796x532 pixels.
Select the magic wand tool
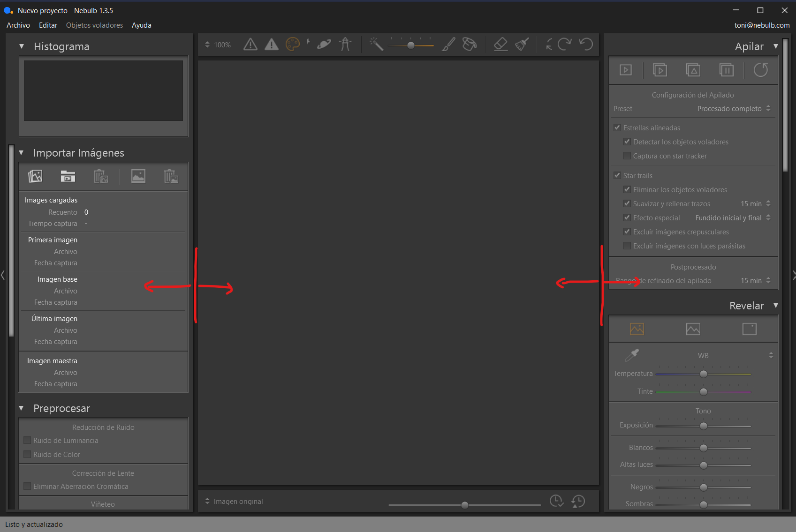click(376, 44)
